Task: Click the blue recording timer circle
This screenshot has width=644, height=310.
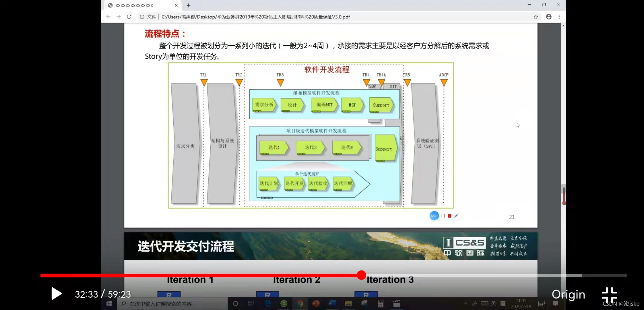Action: click(434, 216)
